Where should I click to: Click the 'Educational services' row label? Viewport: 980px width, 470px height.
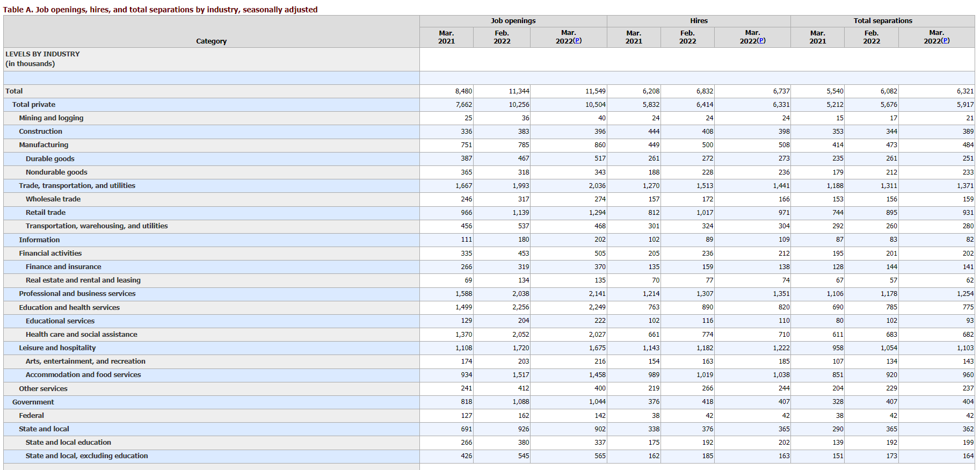tap(60, 321)
